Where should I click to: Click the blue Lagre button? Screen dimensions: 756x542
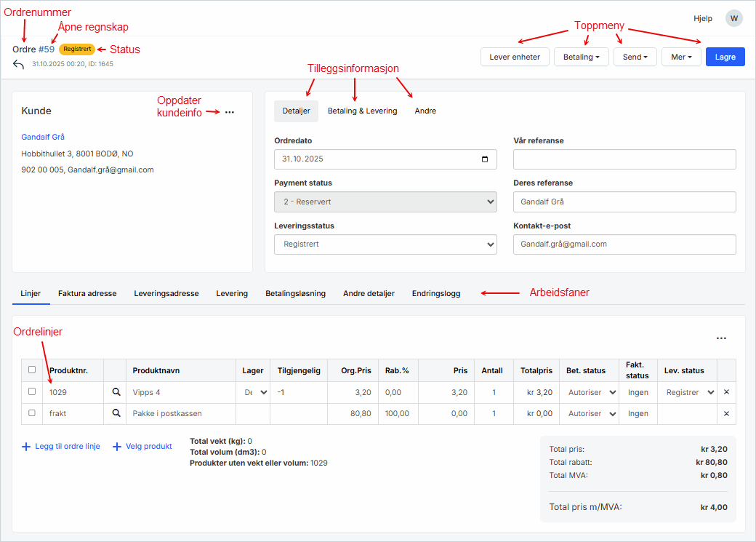[x=725, y=57]
